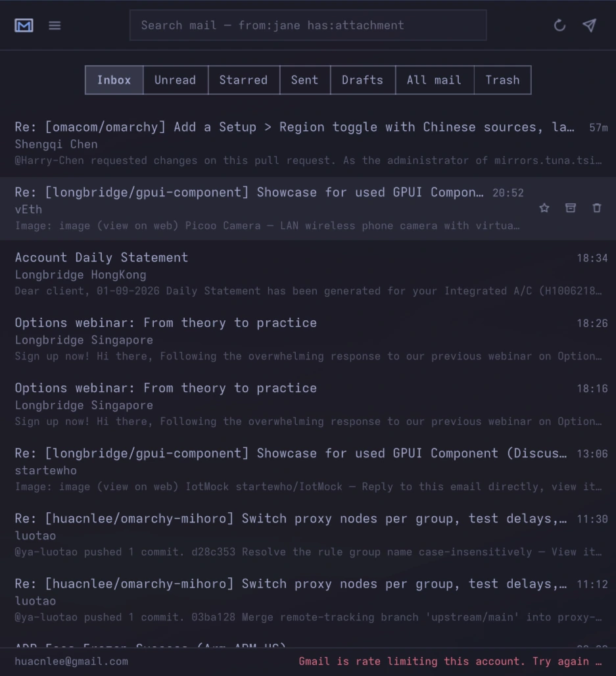
Task: Click the Picoo Camera preview text
Action: (x=268, y=226)
